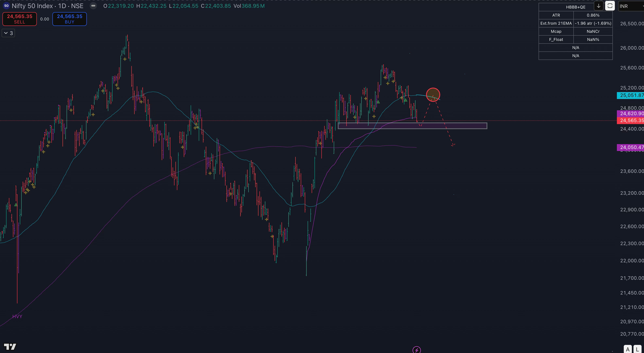Toggle auto scale with the A button
This screenshot has width=644, height=353.
click(x=627, y=349)
